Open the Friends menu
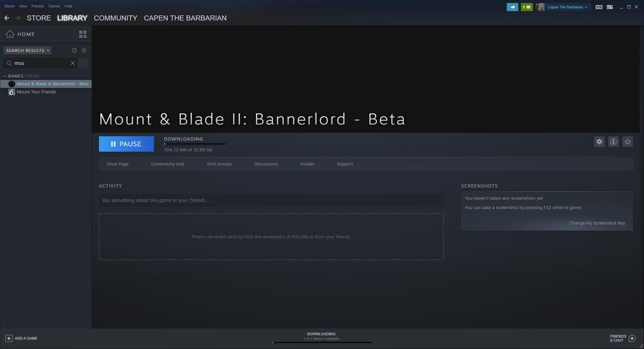Screen dimensions: 644x349 pyautogui.click(x=38, y=6)
